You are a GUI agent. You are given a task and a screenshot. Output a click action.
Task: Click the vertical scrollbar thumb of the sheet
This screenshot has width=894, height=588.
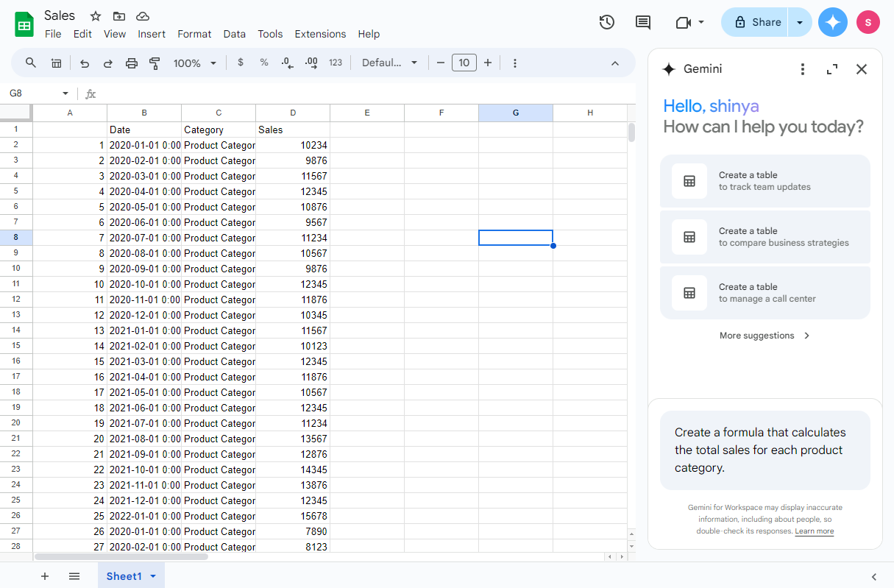point(631,132)
